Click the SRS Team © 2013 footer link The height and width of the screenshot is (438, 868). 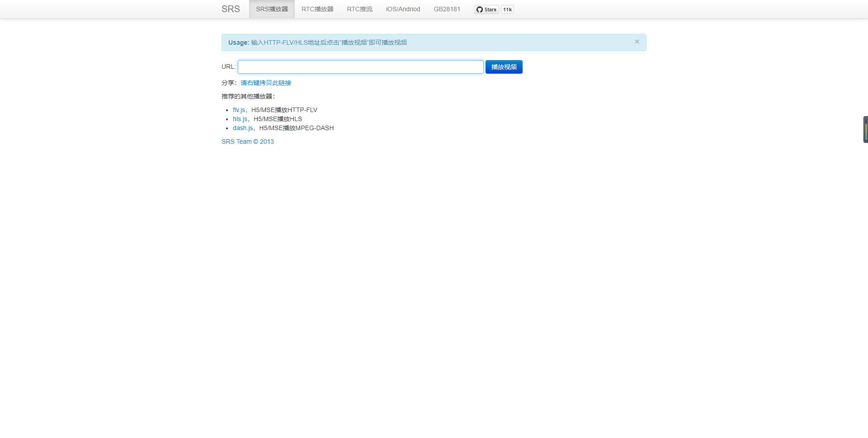pos(248,141)
